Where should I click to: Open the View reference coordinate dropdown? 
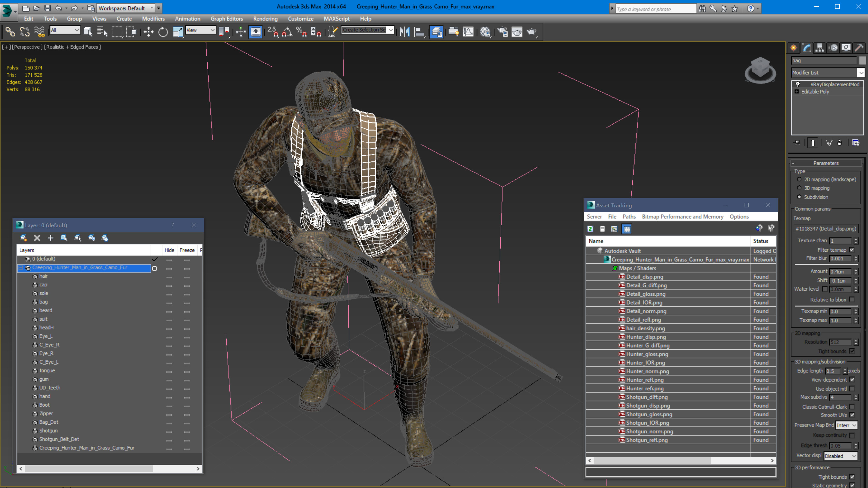[200, 30]
